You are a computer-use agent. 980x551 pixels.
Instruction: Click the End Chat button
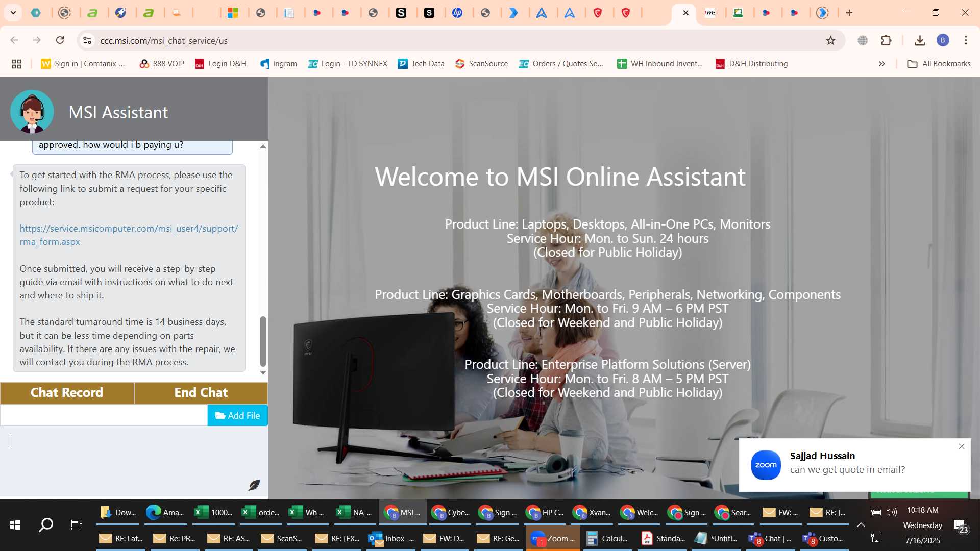[x=201, y=393]
